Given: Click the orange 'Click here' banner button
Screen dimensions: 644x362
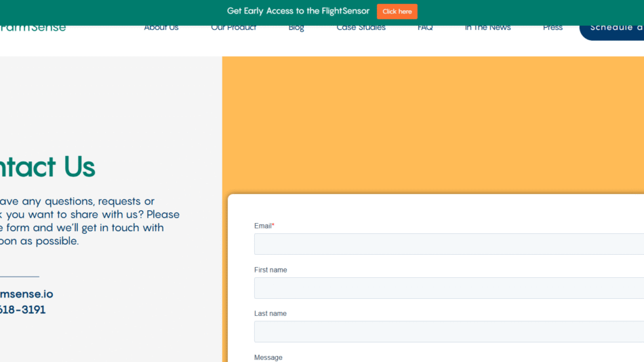Looking at the screenshot, I should pos(397,12).
